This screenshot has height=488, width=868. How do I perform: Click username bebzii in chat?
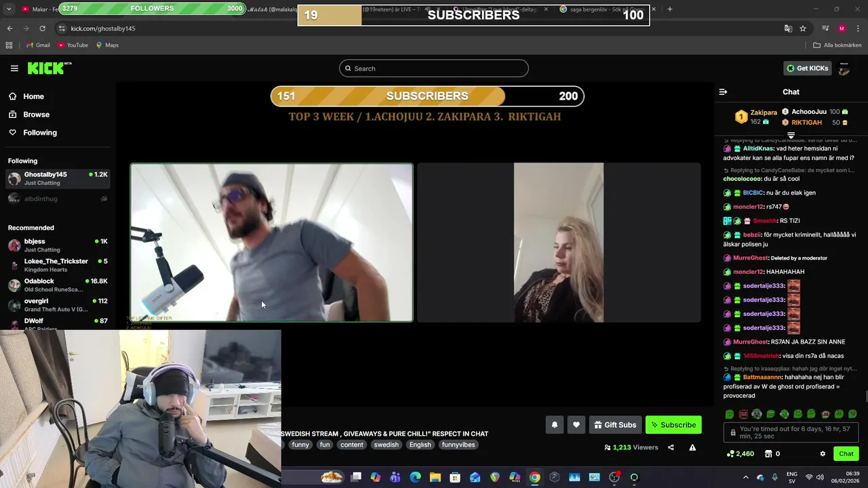coord(752,235)
